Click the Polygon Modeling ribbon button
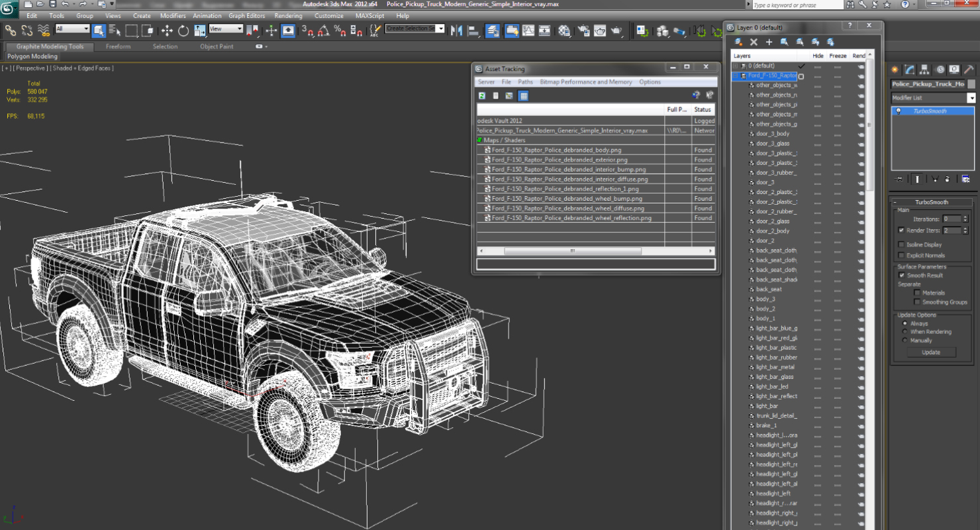The width and height of the screenshot is (980, 530). pyautogui.click(x=32, y=56)
